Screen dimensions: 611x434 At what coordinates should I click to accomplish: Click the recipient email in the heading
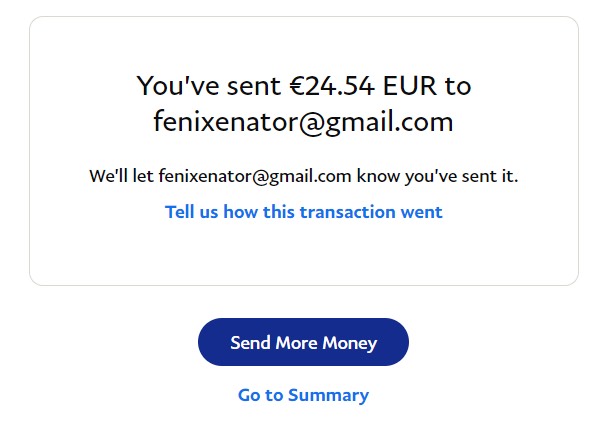[303, 122]
